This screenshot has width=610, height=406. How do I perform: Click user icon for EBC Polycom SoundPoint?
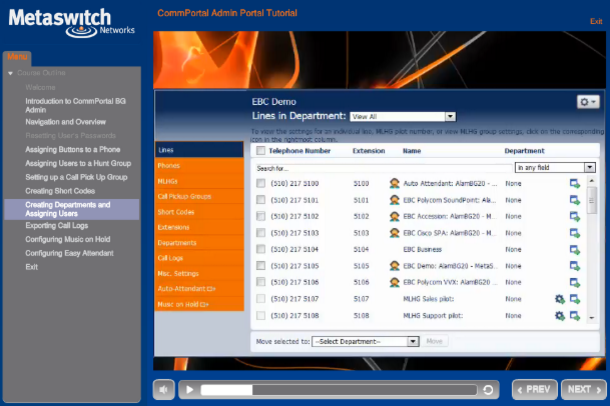394,200
